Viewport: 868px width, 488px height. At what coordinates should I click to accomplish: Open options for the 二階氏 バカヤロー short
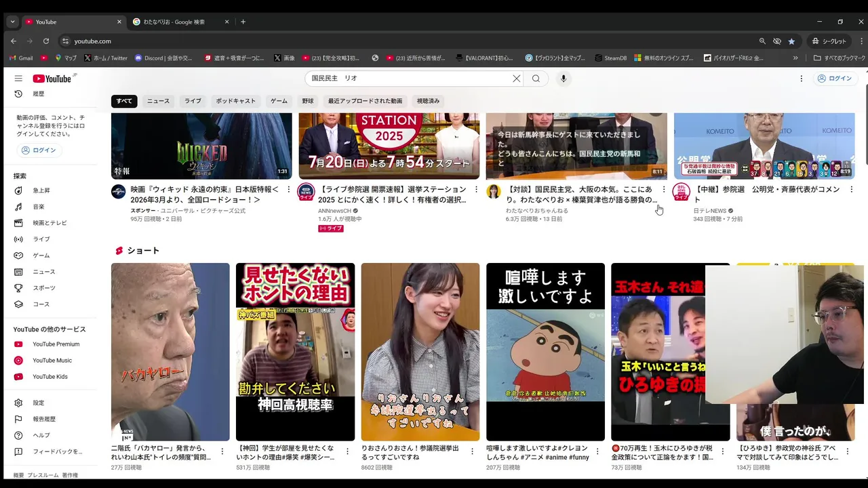pyautogui.click(x=222, y=451)
